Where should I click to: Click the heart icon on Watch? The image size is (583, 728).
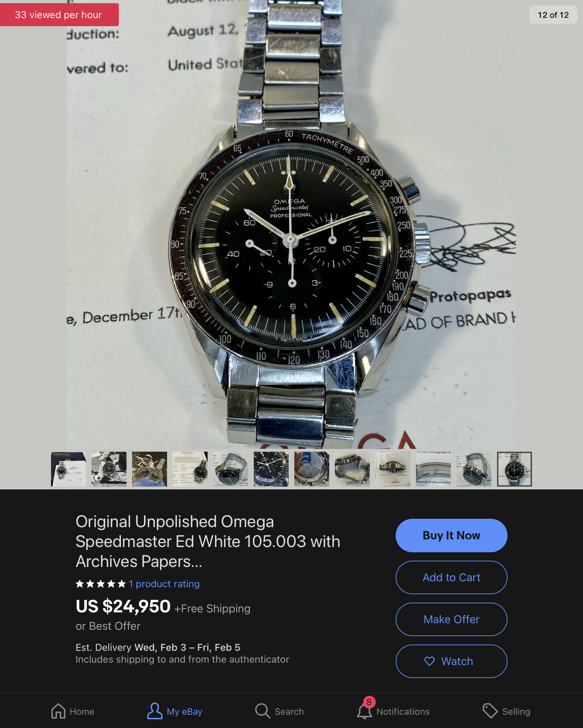pyautogui.click(x=430, y=661)
